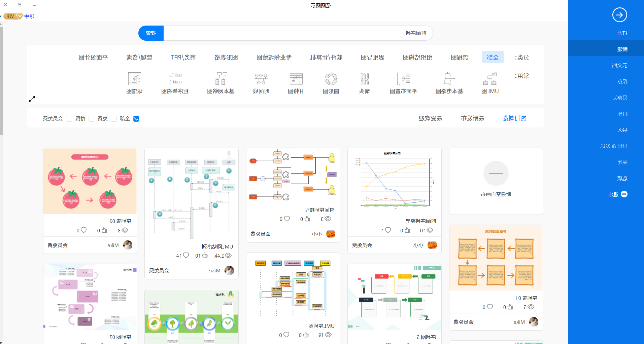Click the blue 搜索 search button
644x344 pixels.
[151, 33]
